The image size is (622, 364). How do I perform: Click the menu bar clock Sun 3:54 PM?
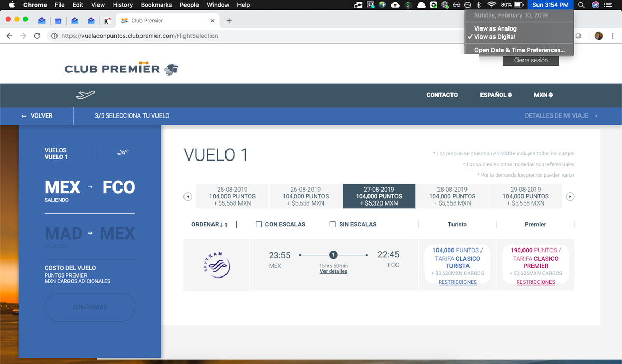coord(550,5)
